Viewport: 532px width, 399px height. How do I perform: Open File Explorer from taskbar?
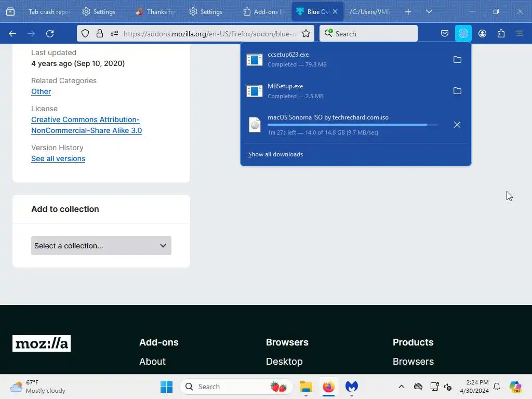(305, 387)
